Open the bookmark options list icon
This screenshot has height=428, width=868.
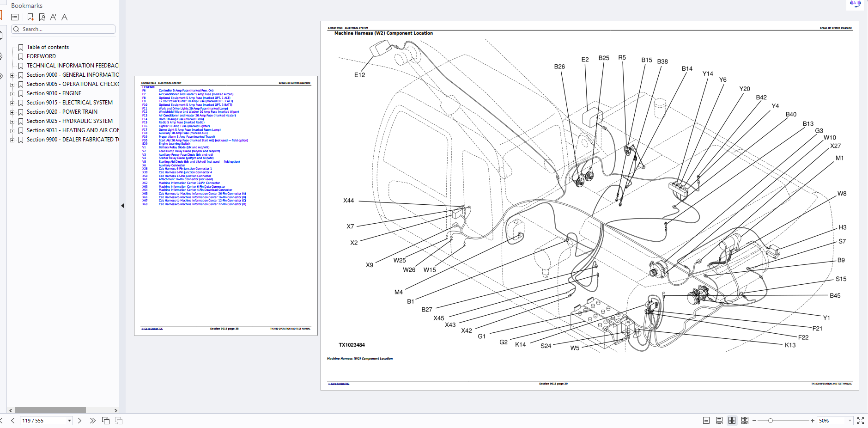pyautogui.click(x=15, y=17)
